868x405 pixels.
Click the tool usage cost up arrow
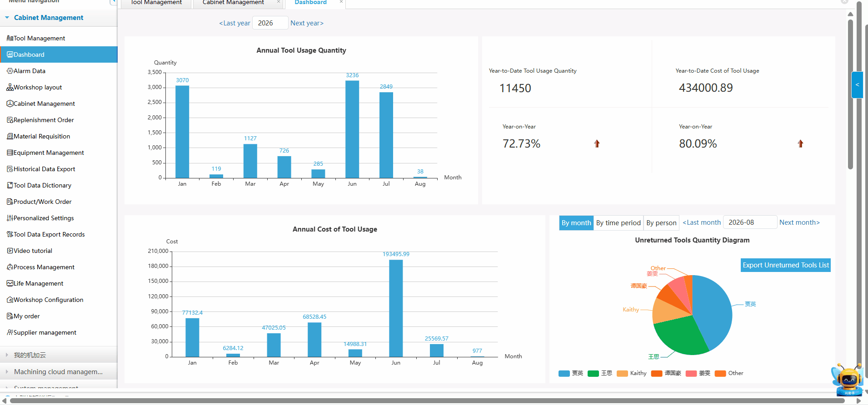(x=800, y=143)
